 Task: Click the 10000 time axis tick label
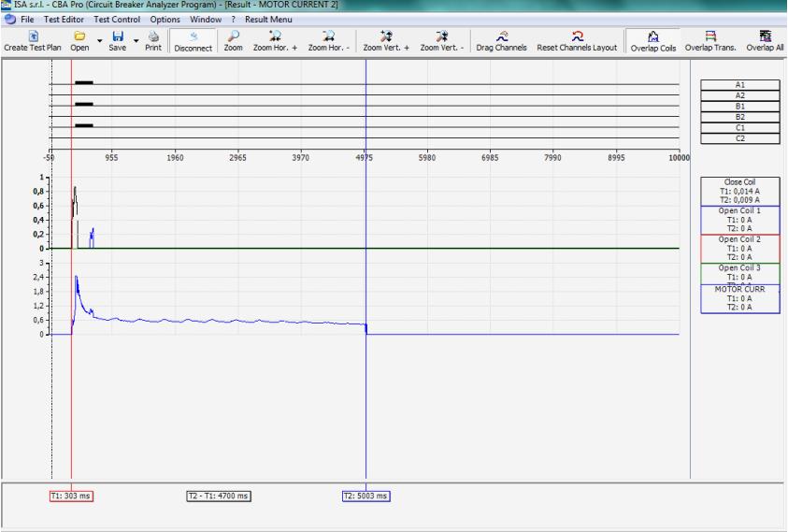point(679,157)
